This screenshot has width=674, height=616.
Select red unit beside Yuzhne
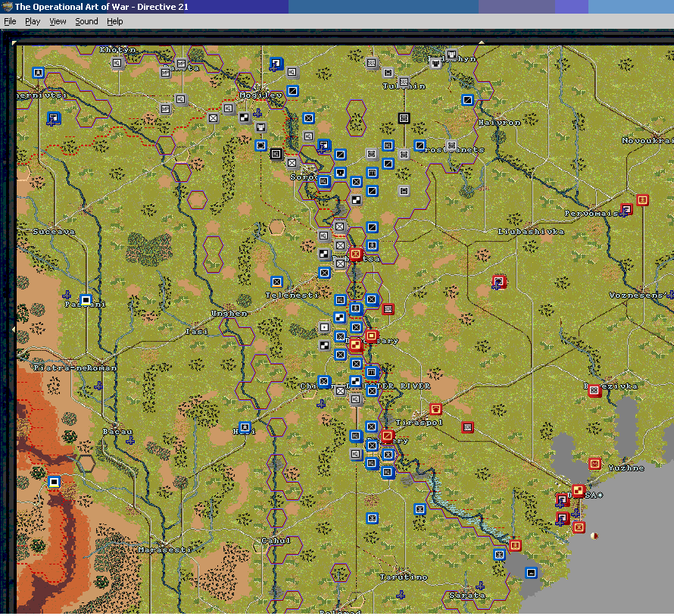click(595, 463)
